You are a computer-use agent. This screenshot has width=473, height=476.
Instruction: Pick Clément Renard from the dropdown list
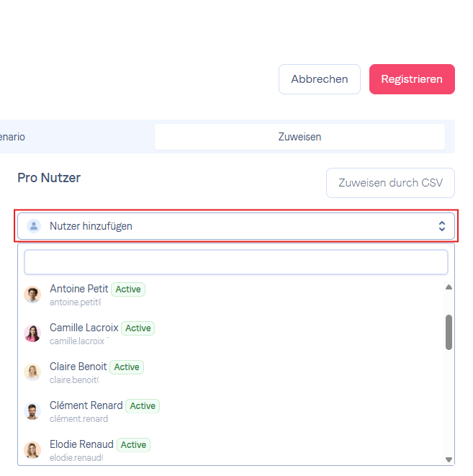coord(230,411)
